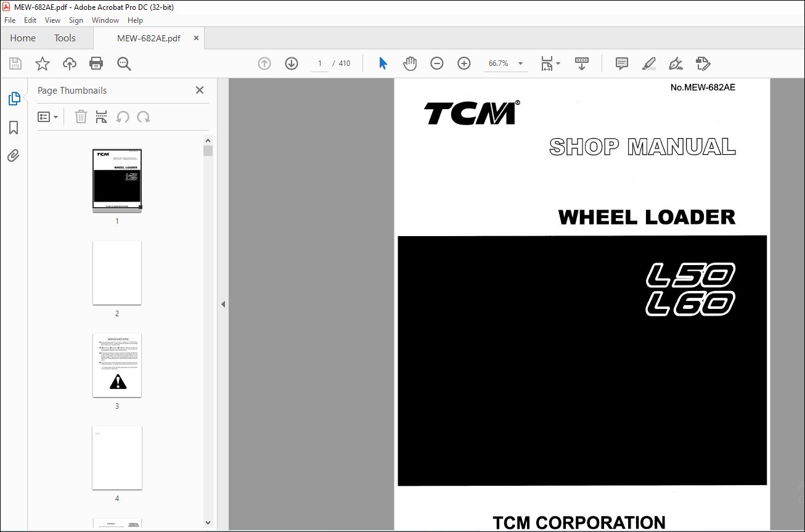The width and height of the screenshot is (805, 532).
Task: Open the Window menu
Action: coord(105,20)
